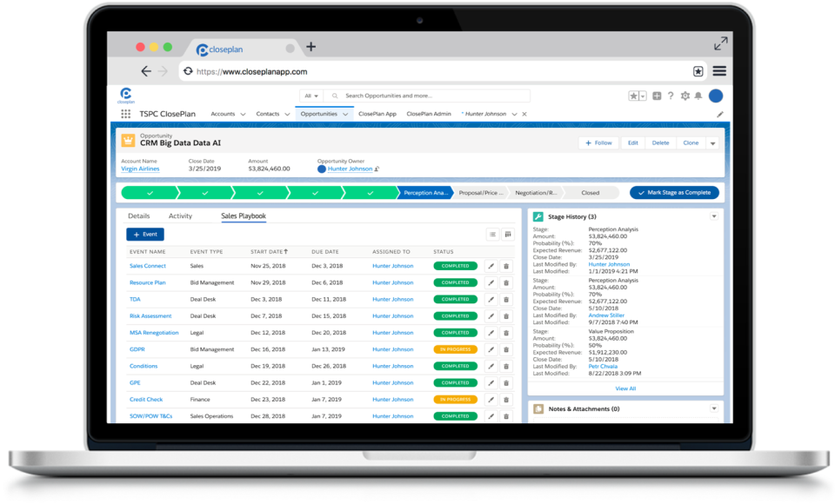Click the Negotiation stage in path
The height and width of the screenshot is (504, 835).
(x=535, y=193)
